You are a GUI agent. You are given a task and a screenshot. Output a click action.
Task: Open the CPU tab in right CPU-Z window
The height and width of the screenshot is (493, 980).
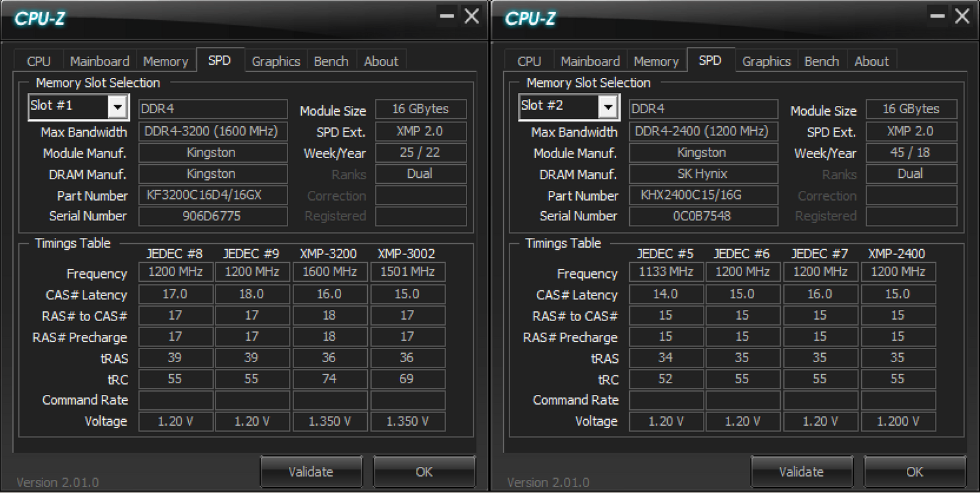(x=529, y=61)
